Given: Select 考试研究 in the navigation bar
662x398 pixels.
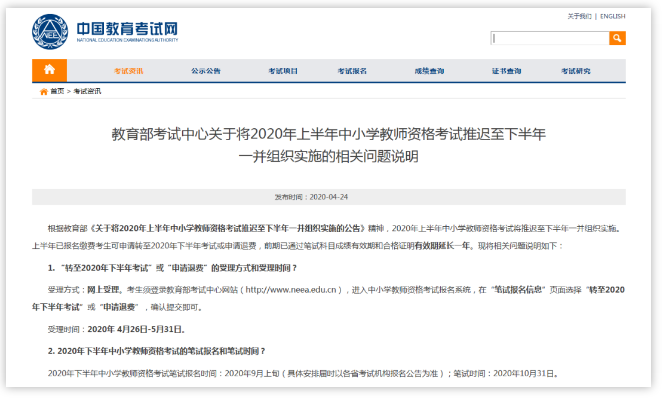Looking at the screenshot, I should [x=575, y=71].
